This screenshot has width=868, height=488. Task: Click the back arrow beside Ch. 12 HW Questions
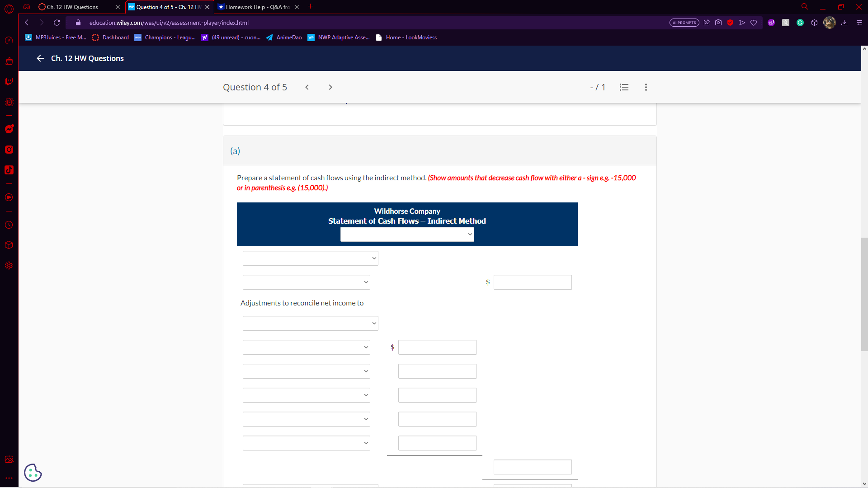pyautogui.click(x=40, y=58)
